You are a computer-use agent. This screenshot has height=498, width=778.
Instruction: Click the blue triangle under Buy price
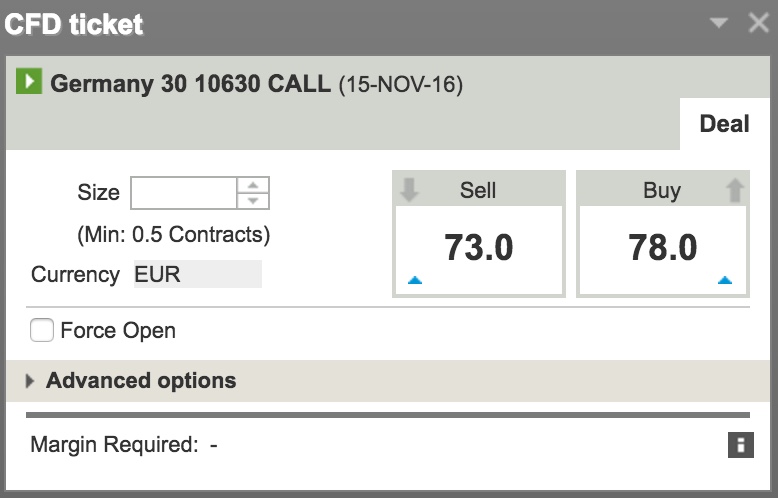(x=725, y=281)
